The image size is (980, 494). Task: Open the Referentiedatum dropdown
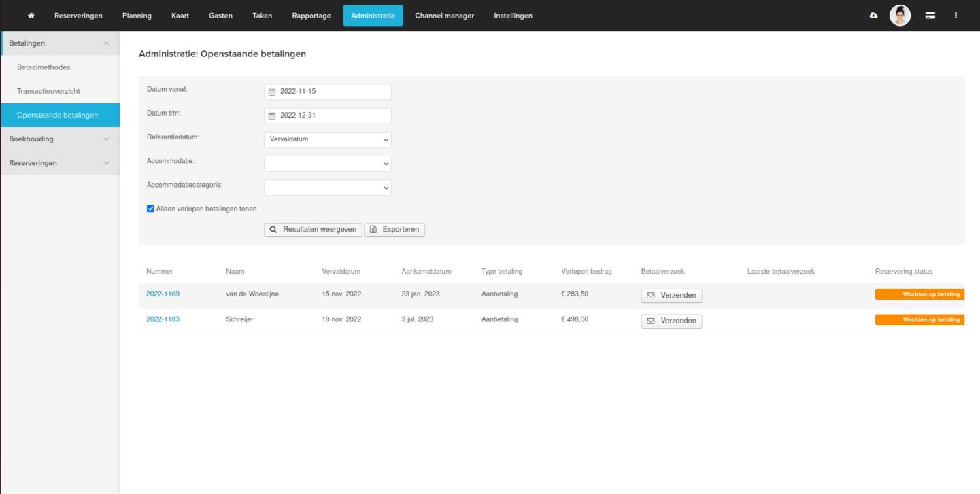327,139
